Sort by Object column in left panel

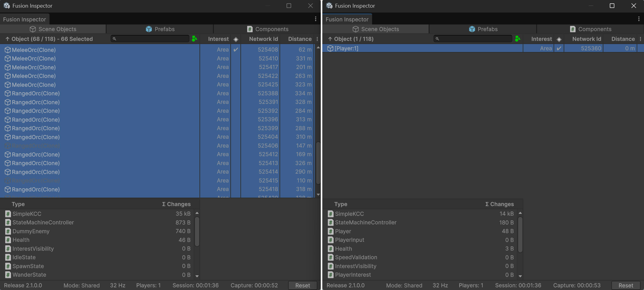(x=49, y=39)
